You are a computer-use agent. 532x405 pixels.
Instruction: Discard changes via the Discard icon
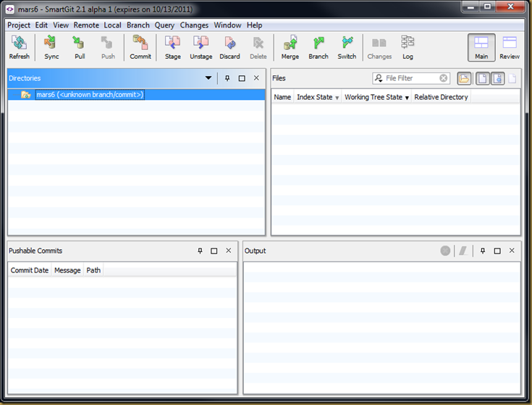(x=229, y=47)
